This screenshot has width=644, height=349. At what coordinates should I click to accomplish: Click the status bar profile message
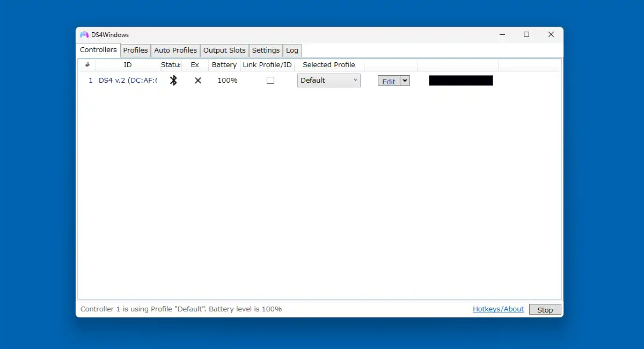(181, 309)
